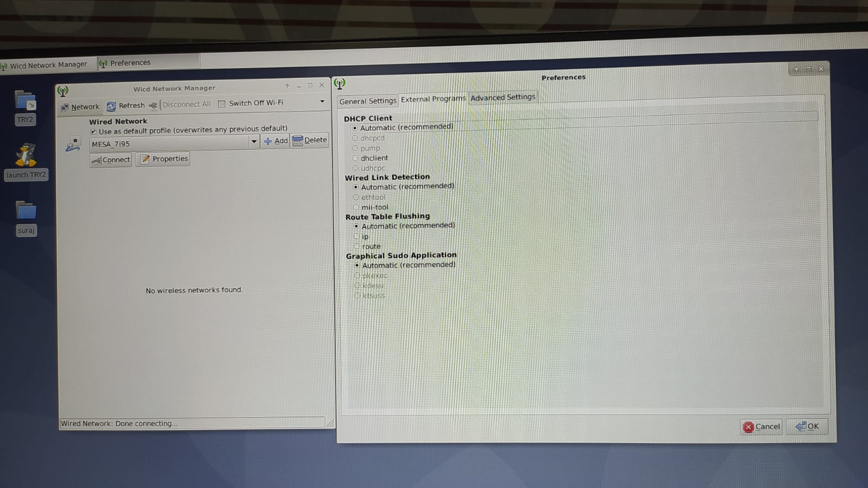Image resolution: width=868 pixels, height=488 pixels.
Task: Toggle Use as default profile checkbox
Action: pos(93,131)
